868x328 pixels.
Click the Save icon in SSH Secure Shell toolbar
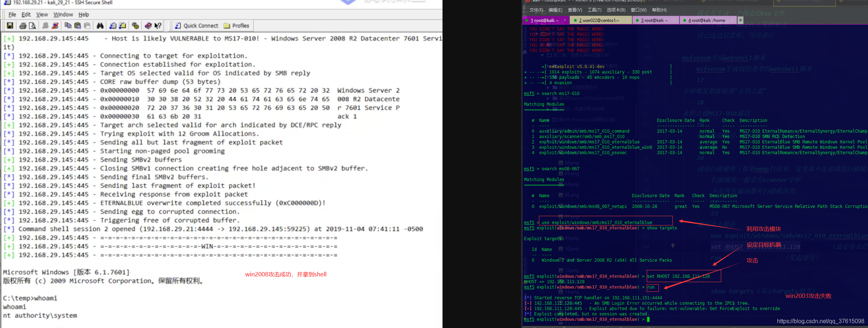pos(10,25)
